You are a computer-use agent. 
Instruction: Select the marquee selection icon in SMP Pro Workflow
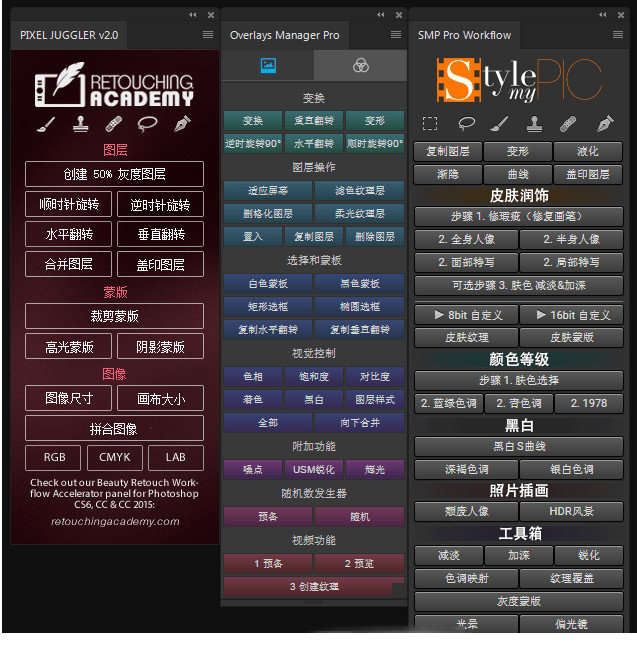[430, 124]
